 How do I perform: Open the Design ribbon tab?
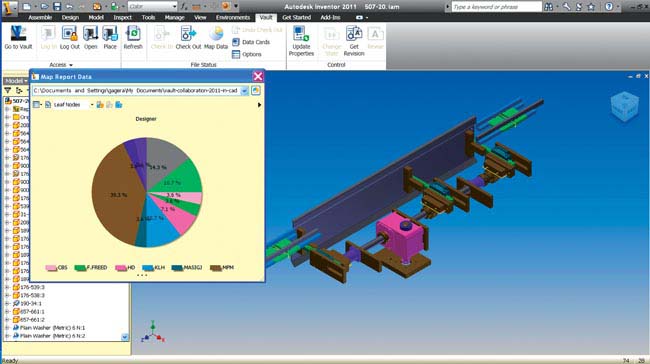(70, 17)
